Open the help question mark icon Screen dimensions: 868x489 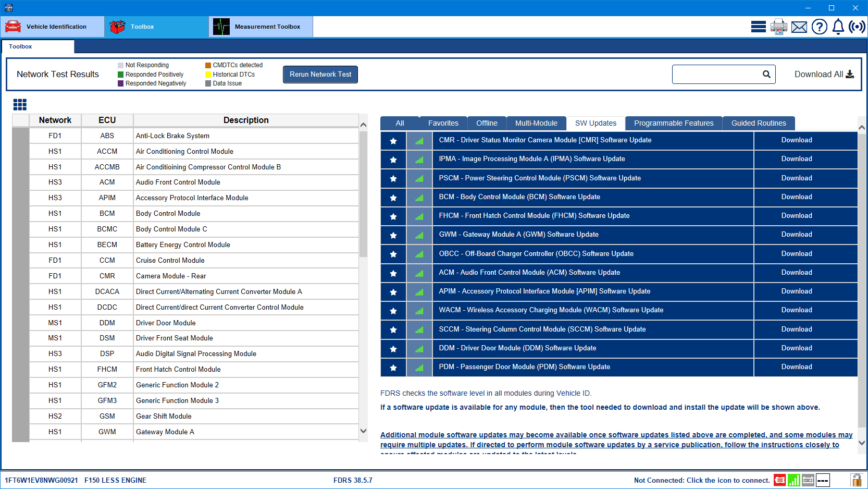click(819, 26)
